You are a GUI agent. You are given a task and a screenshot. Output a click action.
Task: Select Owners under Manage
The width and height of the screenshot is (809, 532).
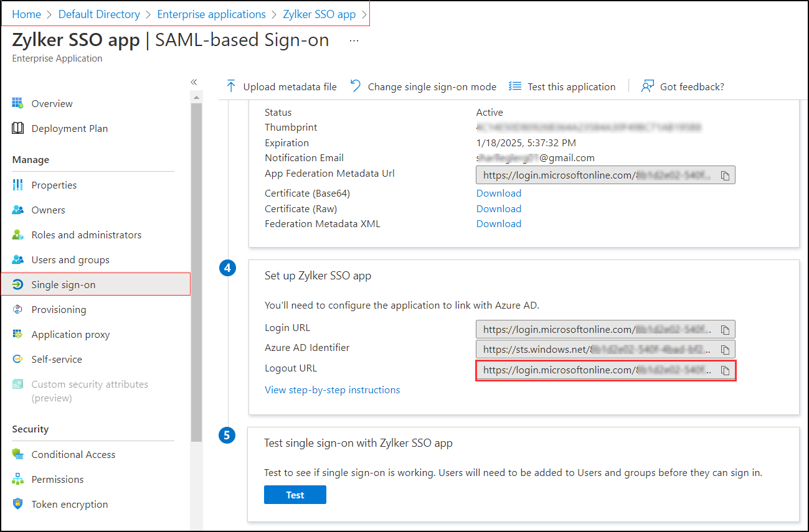click(48, 210)
